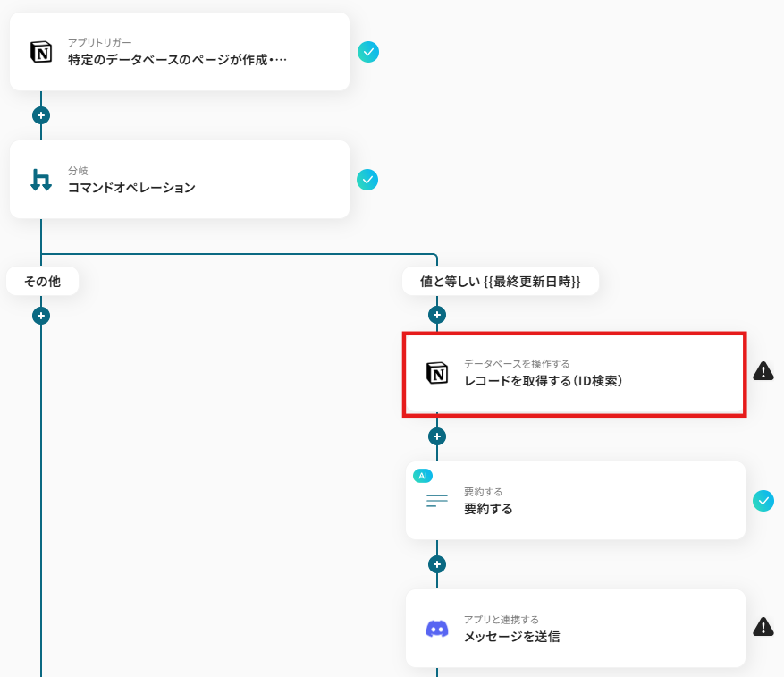The width and height of the screenshot is (784, 677).
Task: Click the checkmark beside the app trigger card
Action: 368,52
